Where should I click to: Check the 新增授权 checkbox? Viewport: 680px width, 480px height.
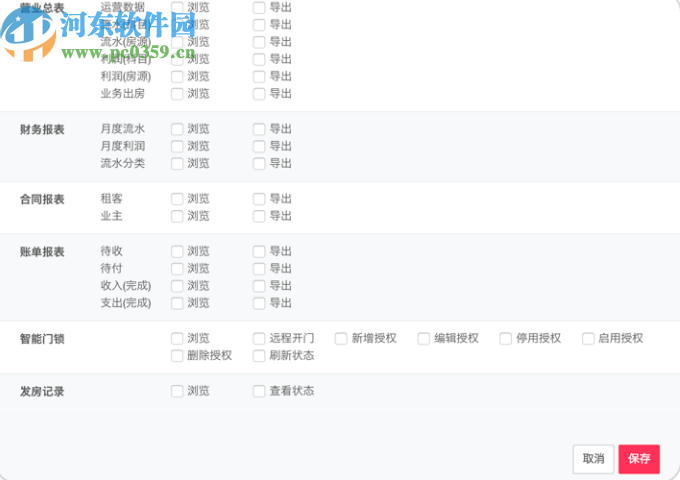341,339
